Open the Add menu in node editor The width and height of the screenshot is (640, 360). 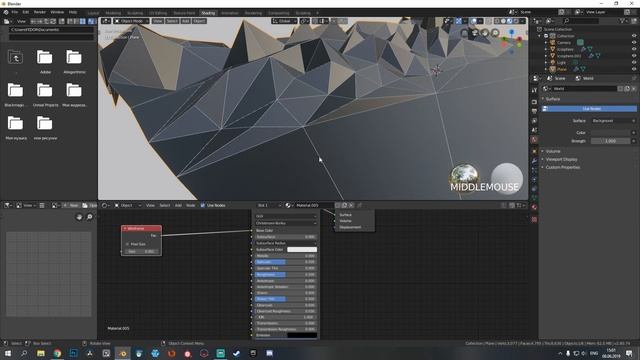178,205
